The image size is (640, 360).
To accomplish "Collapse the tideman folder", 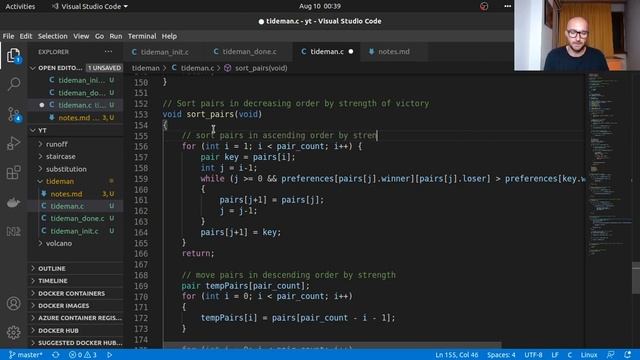I will pos(60,181).
